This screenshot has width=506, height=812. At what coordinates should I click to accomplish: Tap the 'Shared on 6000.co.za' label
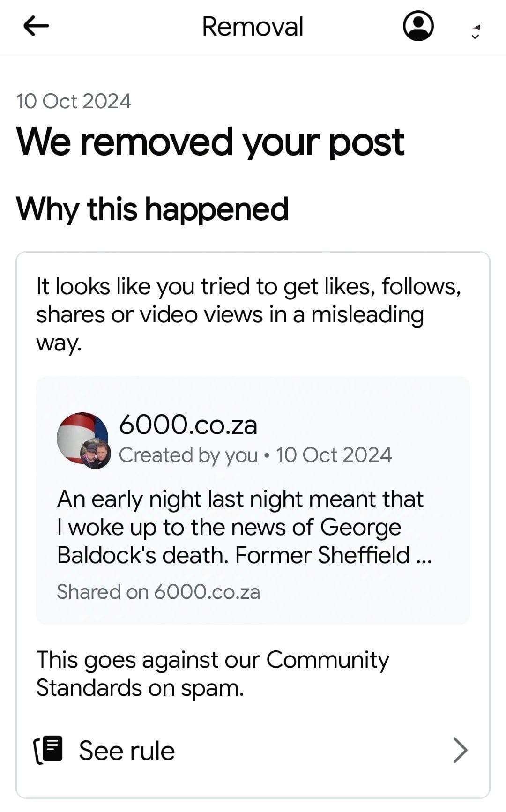[158, 592]
